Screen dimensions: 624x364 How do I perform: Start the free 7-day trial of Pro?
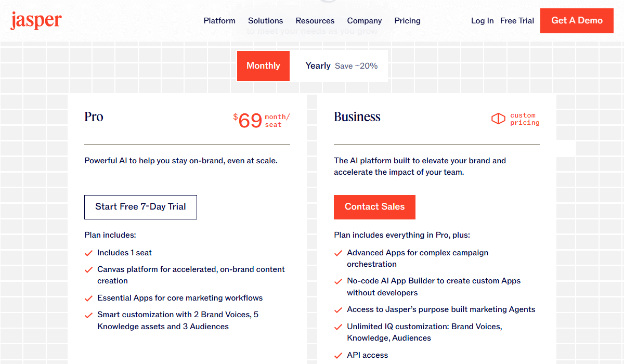click(140, 207)
